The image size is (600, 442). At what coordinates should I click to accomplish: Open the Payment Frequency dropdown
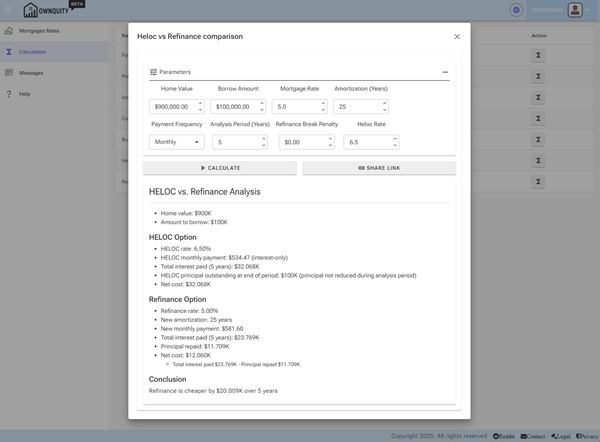click(x=176, y=142)
